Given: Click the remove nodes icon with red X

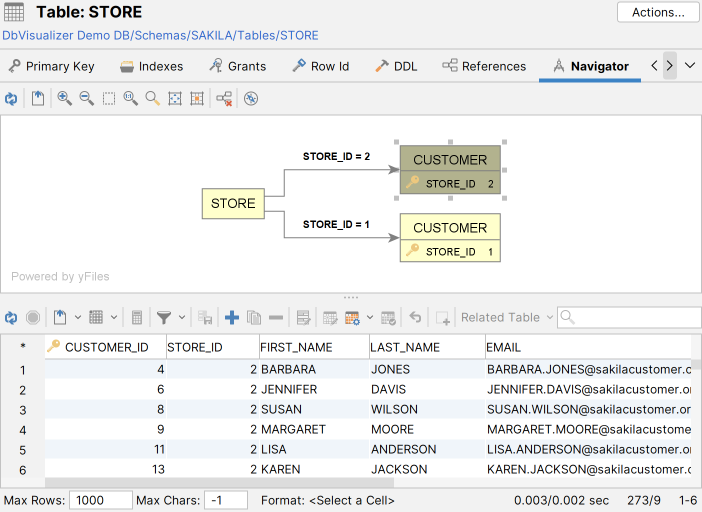Looking at the screenshot, I should click(224, 98).
